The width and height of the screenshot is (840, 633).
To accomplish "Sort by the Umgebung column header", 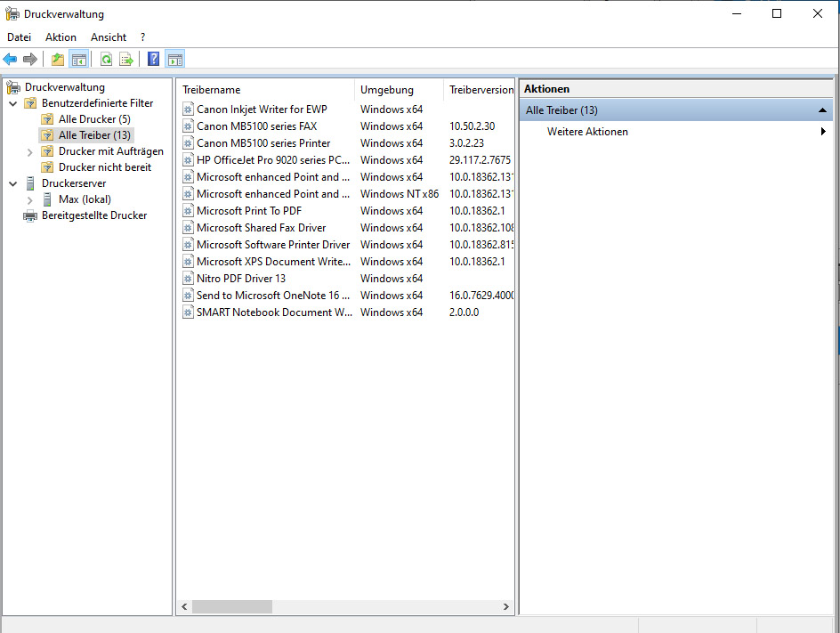I will pyautogui.click(x=400, y=90).
